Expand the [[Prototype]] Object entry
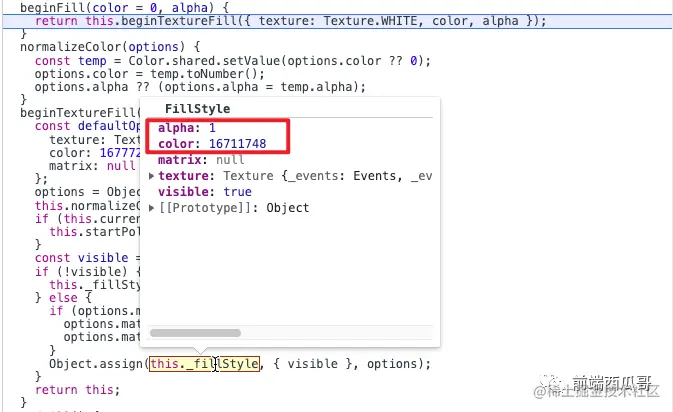673x412 pixels. pos(152,208)
